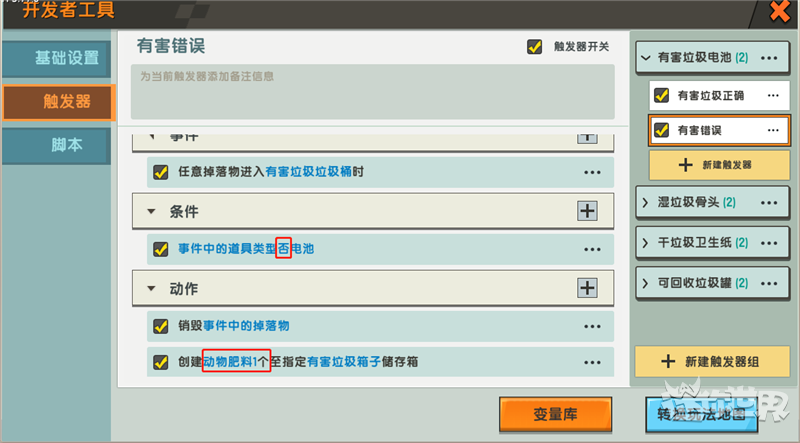Open options menu for 事件中的道具类型 condition
The image size is (800, 443).
coord(592,250)
